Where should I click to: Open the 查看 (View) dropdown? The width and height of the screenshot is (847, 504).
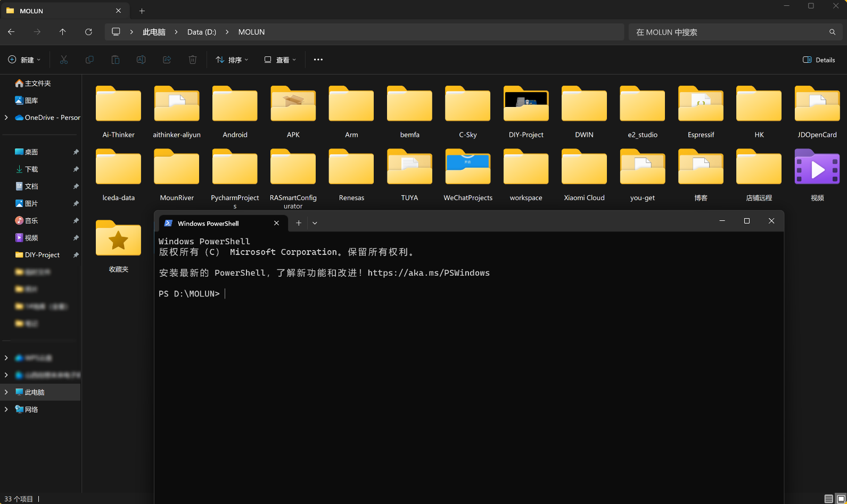point(280,60)
